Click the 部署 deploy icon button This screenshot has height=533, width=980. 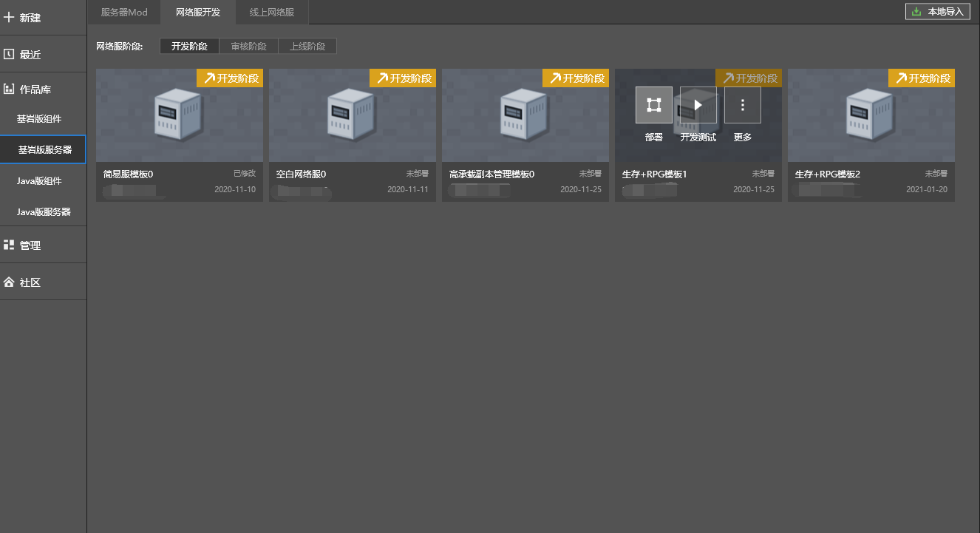click(654, 105)
